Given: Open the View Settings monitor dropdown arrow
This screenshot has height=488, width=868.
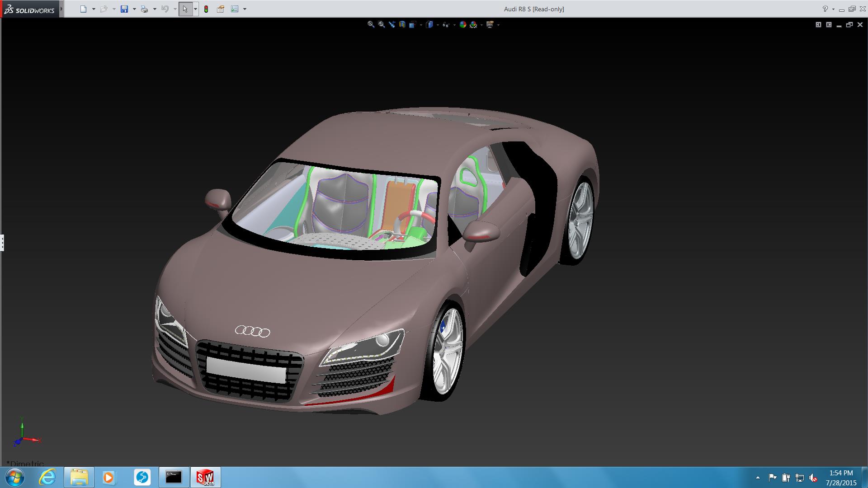Looking at the screenshot, I should click(498, 25).
